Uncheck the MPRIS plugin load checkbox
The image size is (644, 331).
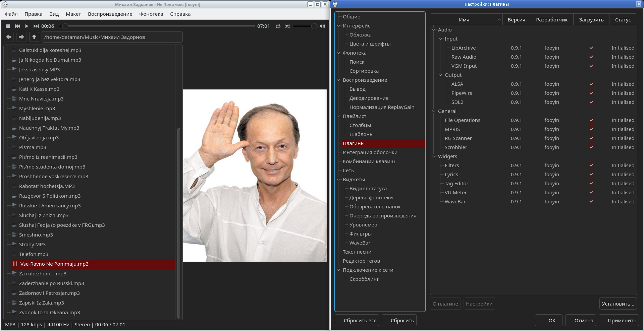pyautogui.click(x=591, y=129)
